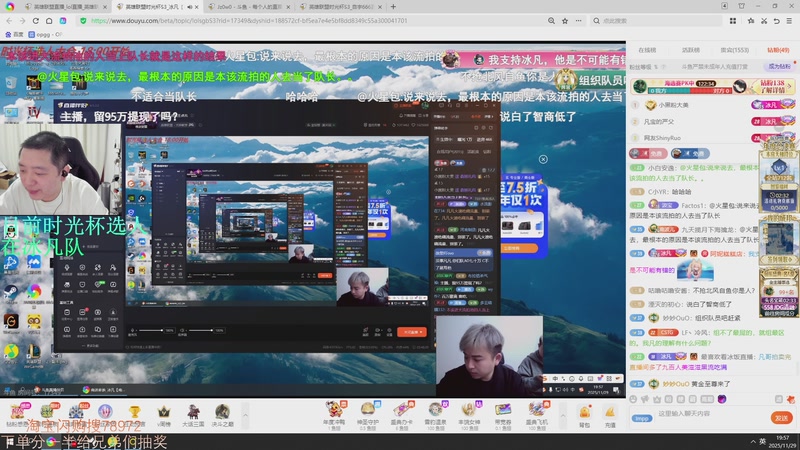The height and width of the screenshot is (450, 800).
Task: Click the blue 免费 team badge
Action: pyautogui.click(x=690, y=153)
